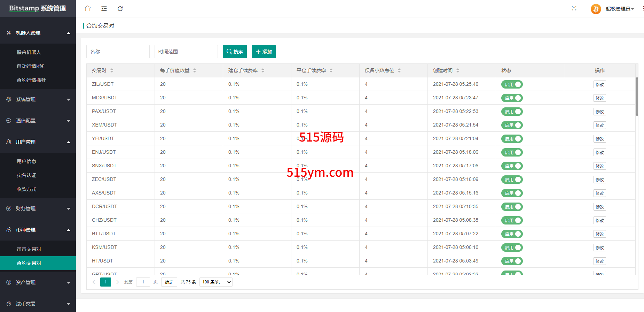Click 修改 for the PAX/USDT row

pyautogui.click(x=599, y=112)
